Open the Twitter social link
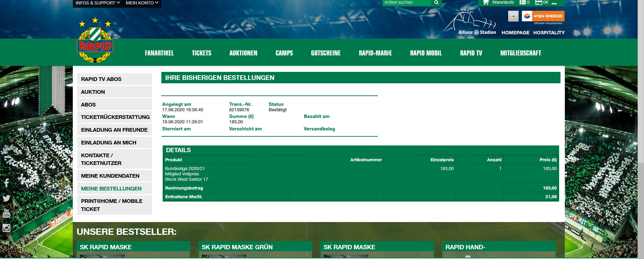The height and width of the screenshot is (259, 644). (x=6, y=198)
